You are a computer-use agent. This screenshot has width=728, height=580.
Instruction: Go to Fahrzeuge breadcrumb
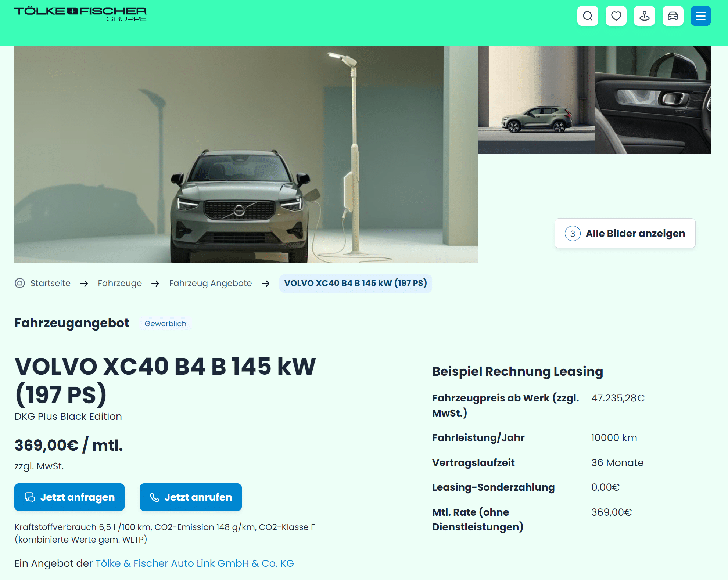[120, 283]
